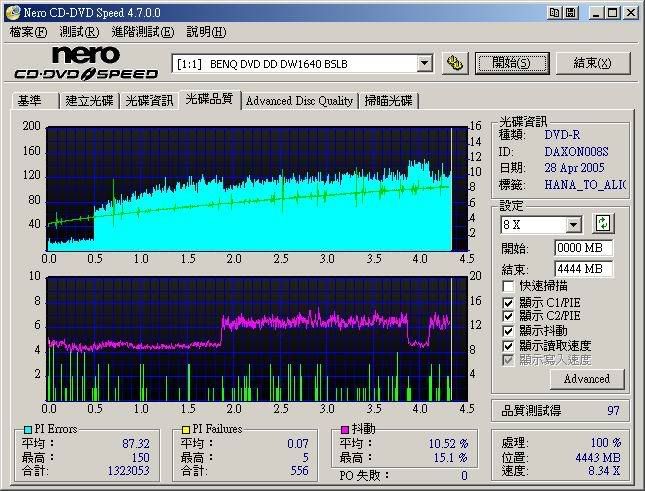
Task: Click the 開始(S) start button
Action: pyautogui.click(x=512, y=63)
